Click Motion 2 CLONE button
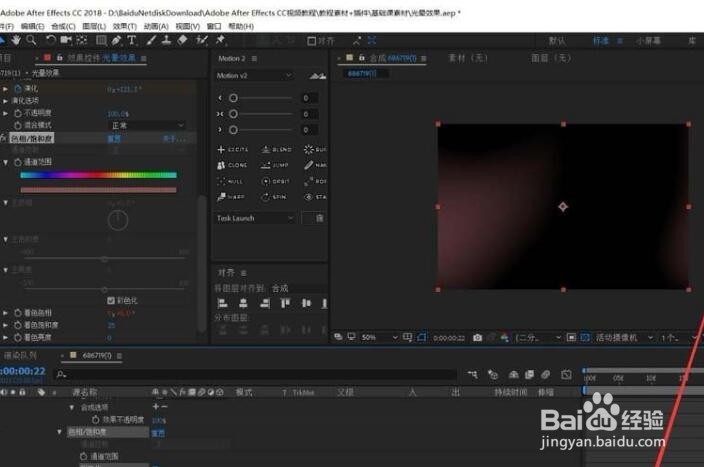704x467 pixels. [232, 165]
